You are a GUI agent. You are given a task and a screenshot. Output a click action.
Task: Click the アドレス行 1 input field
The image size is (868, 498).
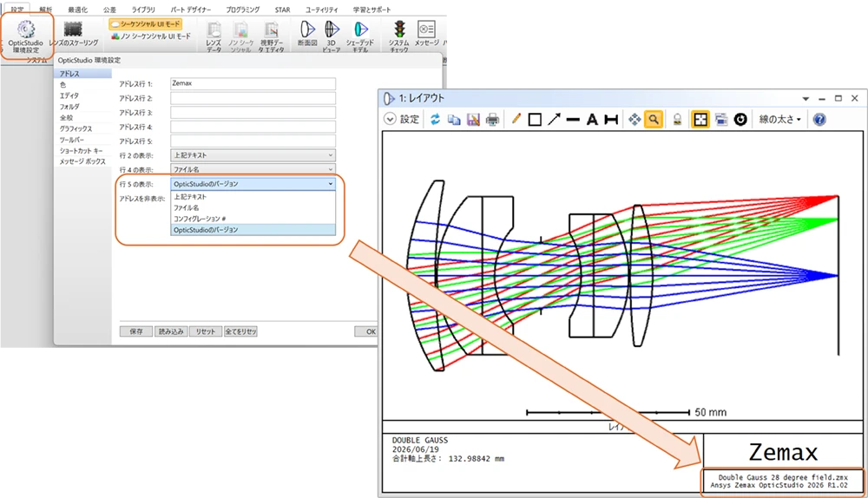pos(253,83)
